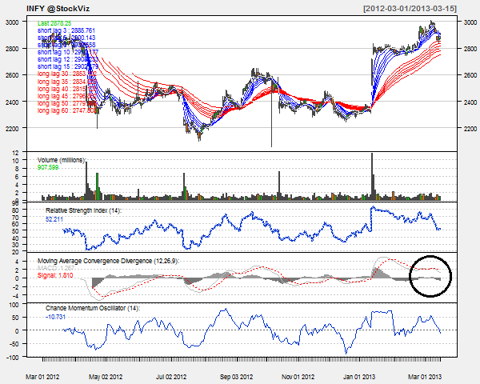This screenshot has height=384, width=480.
Task: Click the 'short lag 10' legend entry
Action: tap(68, 52)
